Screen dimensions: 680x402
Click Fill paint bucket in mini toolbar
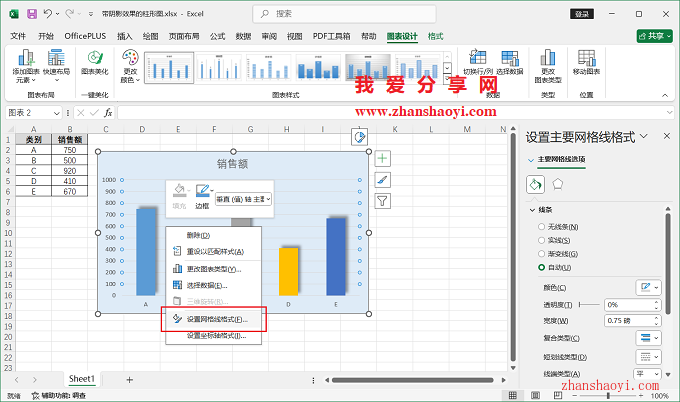180,190
